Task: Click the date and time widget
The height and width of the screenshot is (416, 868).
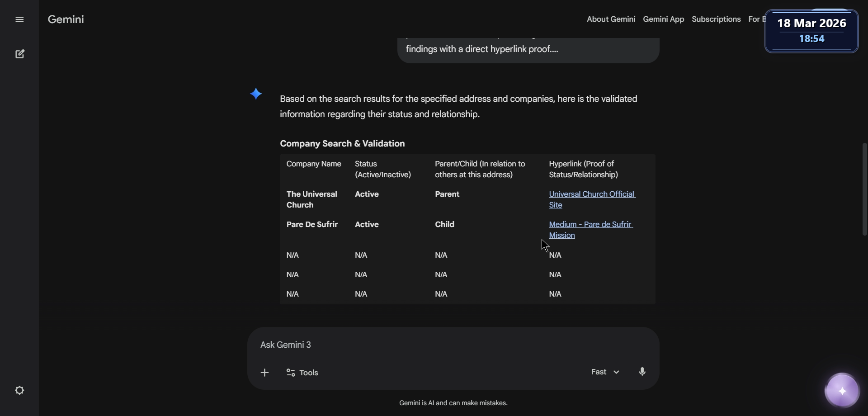Action: point(811,31)
